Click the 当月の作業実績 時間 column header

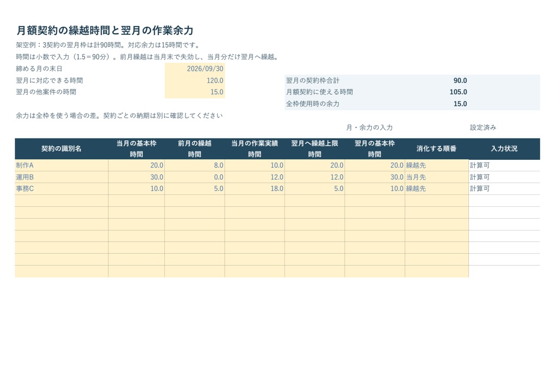(255, 149)
